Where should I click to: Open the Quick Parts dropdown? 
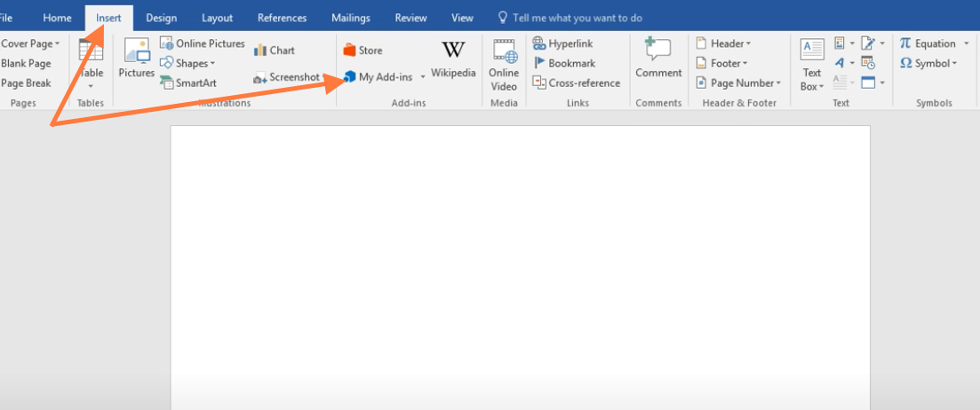(843, 43)
